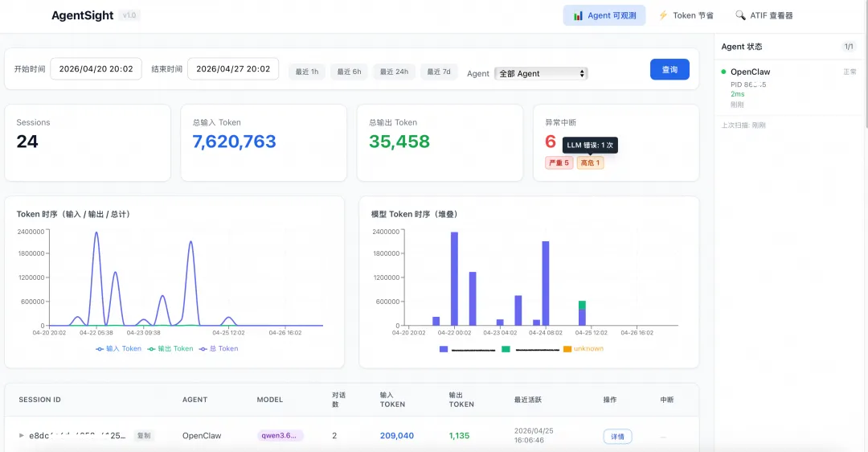Click the total input value 7,620,763
The image size is (868, 452).
coord(234,142)
